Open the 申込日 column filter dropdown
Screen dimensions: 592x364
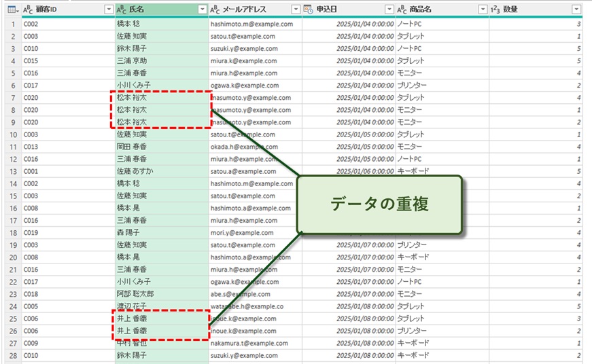pyautogui.click(x=389, y=10)
